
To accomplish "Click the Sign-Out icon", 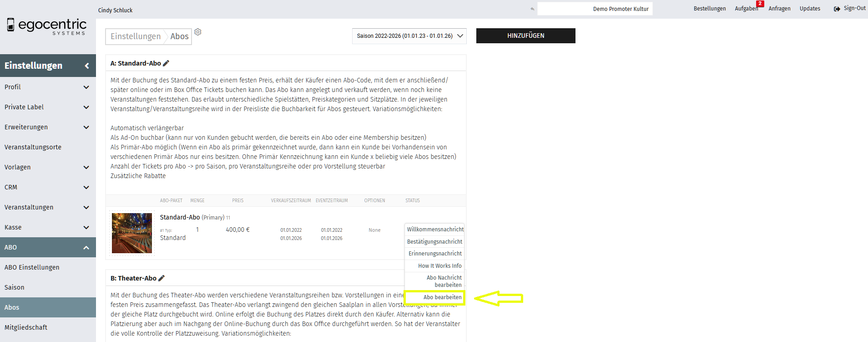I will pyautogui.click(x=837, y=9).
